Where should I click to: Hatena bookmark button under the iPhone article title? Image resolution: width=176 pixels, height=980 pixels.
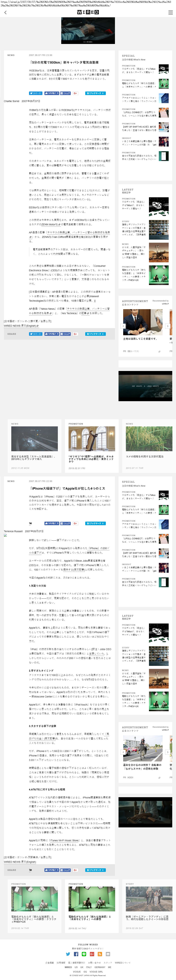point(95,523)
